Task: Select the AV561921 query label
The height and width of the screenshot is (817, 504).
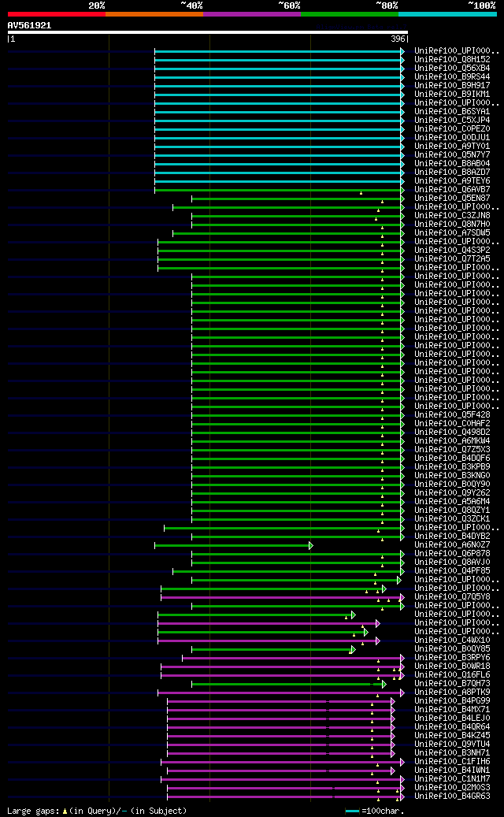Action: click(x=29, y=25)
